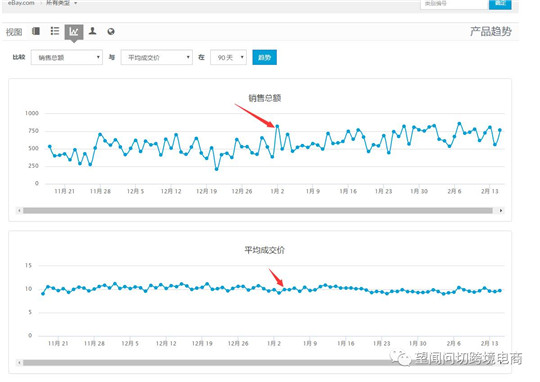Viewport: 540px width, 382px height.
Task: Switch to the list view icon
Action: [55, 31]
